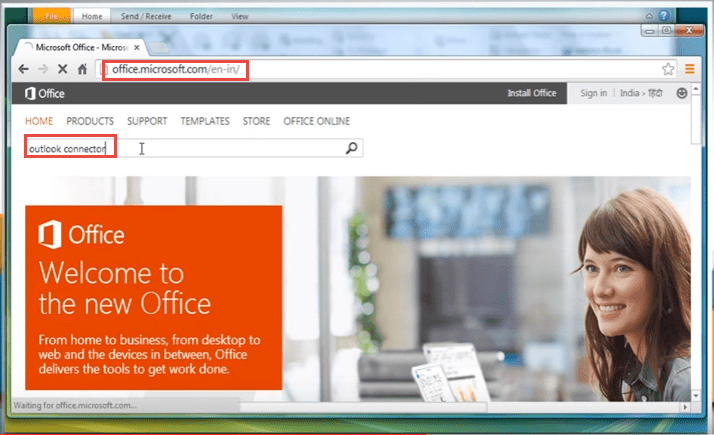Close the Microsoft Office browser tab
Viewport: 714px width, 435px height.
[137, 47]
